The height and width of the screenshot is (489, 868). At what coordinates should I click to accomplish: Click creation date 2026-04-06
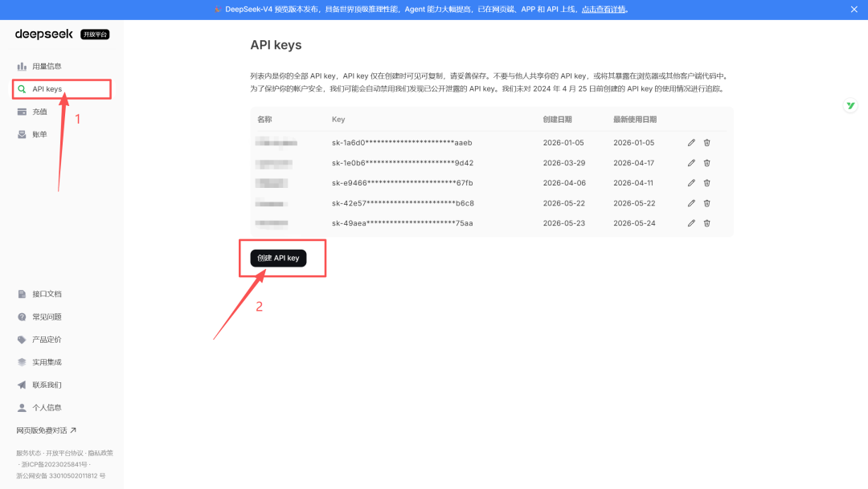pos(564,183)
